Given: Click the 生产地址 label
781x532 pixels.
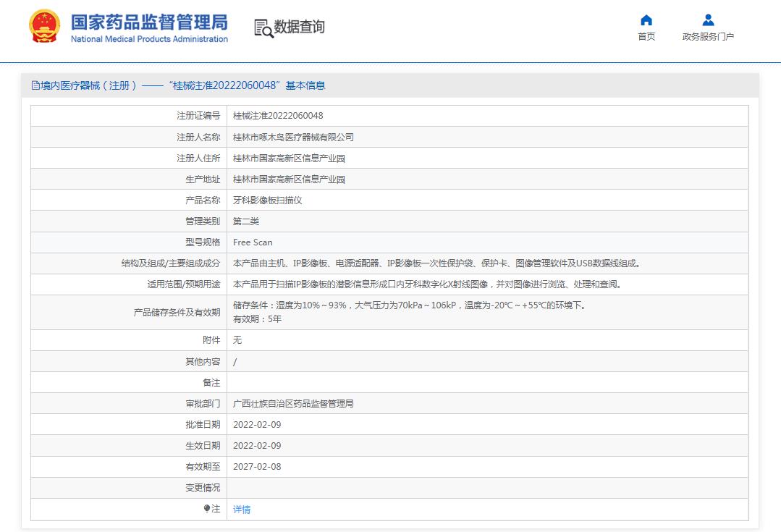Looking at the screenshot, I should pos(203,180).
